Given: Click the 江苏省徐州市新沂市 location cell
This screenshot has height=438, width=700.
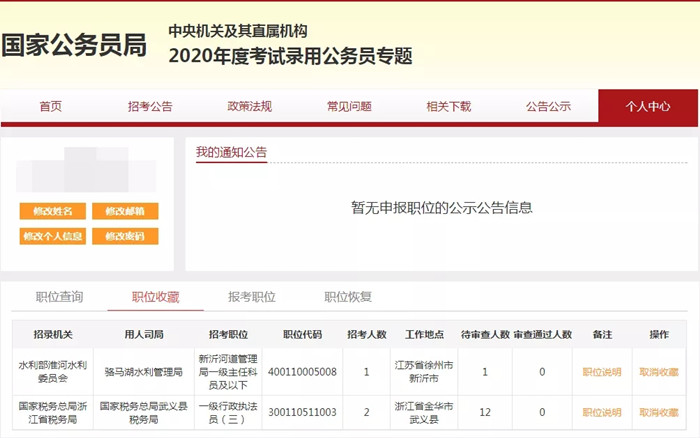Looking at the screenshot, I should pyautogui.click(x=424, y=372).
